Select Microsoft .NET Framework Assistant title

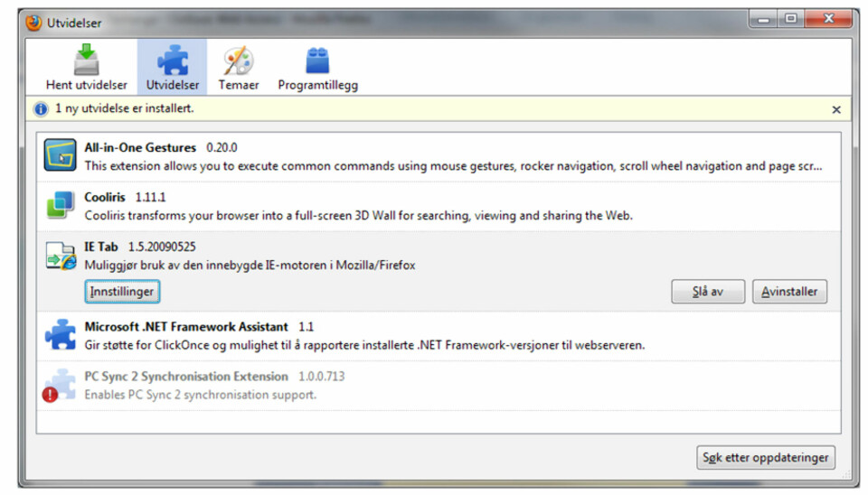(186, 327)
